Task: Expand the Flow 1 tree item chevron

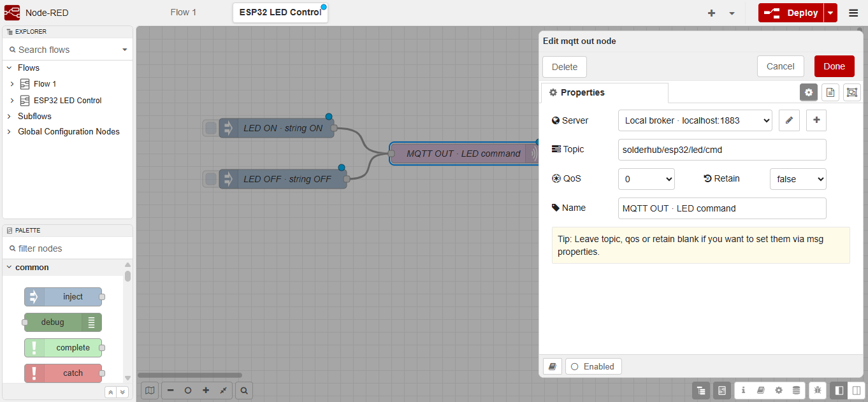Action: (x=12, y=84)
